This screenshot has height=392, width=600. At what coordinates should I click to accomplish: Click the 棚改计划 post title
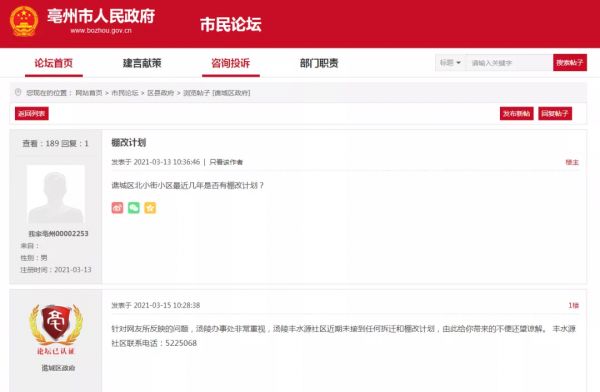129,143
